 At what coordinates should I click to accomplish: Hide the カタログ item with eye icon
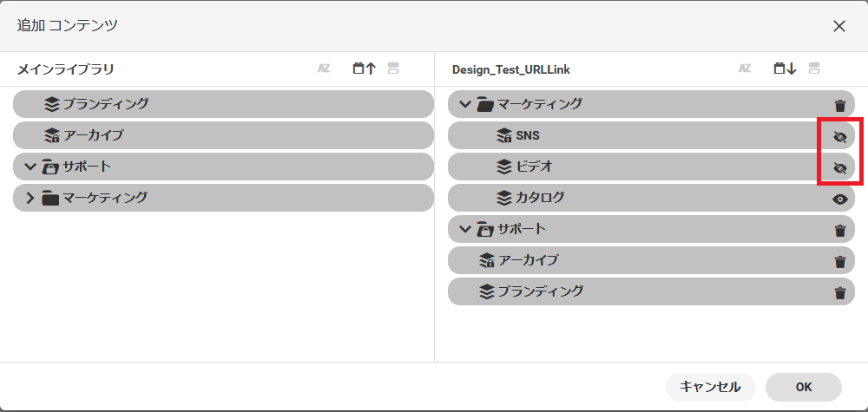click(x=839, y=199)
